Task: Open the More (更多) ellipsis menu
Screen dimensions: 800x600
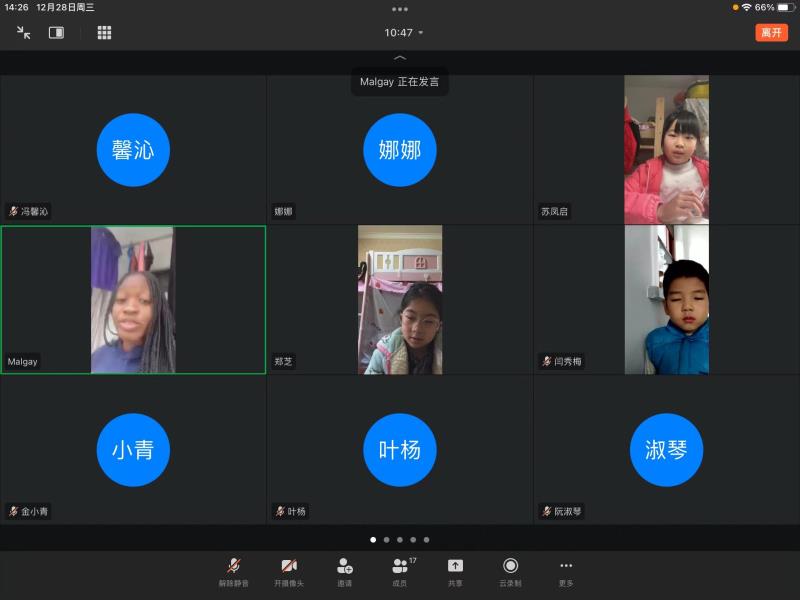Action: (565, 565)
